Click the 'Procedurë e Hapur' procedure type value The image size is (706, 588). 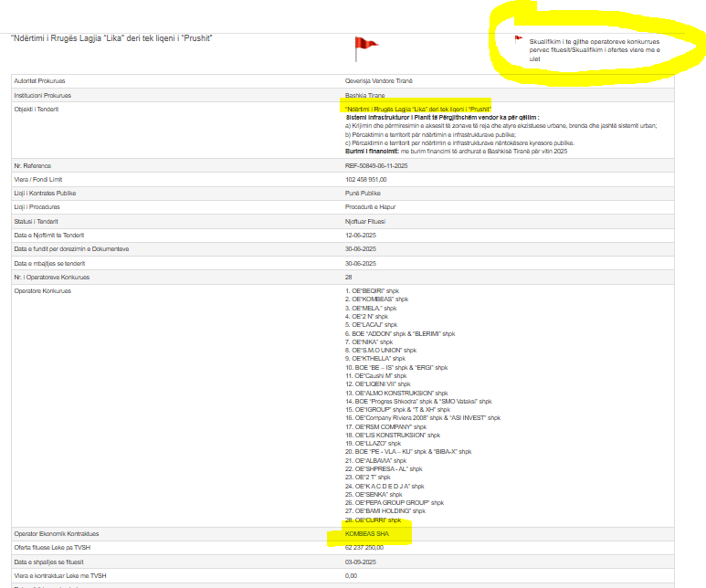click(x=370, y=207)
